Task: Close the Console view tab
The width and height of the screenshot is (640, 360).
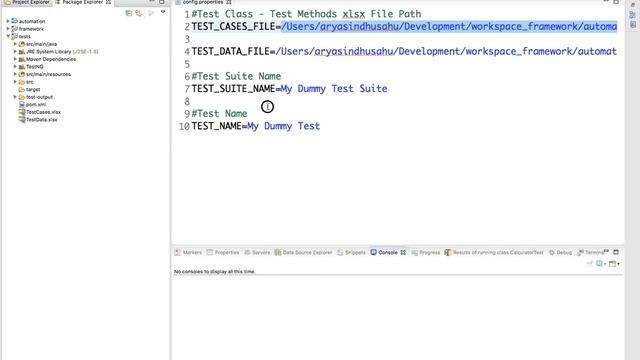Action: pyautogui.click(x=403, y=252)
